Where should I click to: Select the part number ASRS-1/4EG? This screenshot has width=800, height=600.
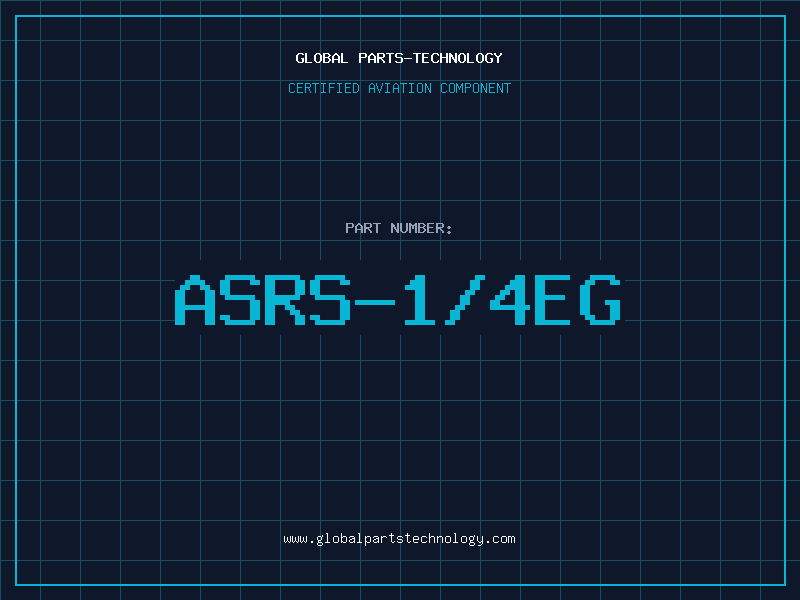coord(398,300)
